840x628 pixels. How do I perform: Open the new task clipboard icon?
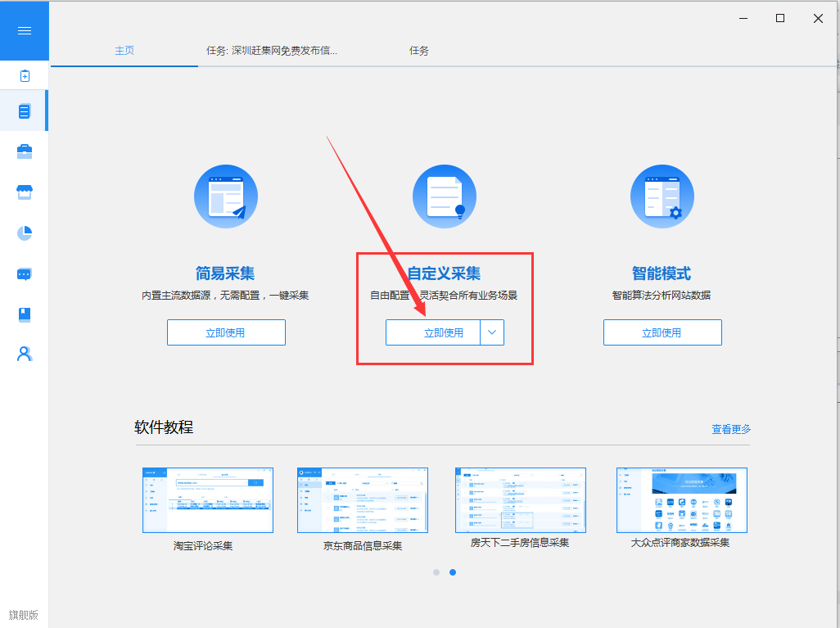25,75
